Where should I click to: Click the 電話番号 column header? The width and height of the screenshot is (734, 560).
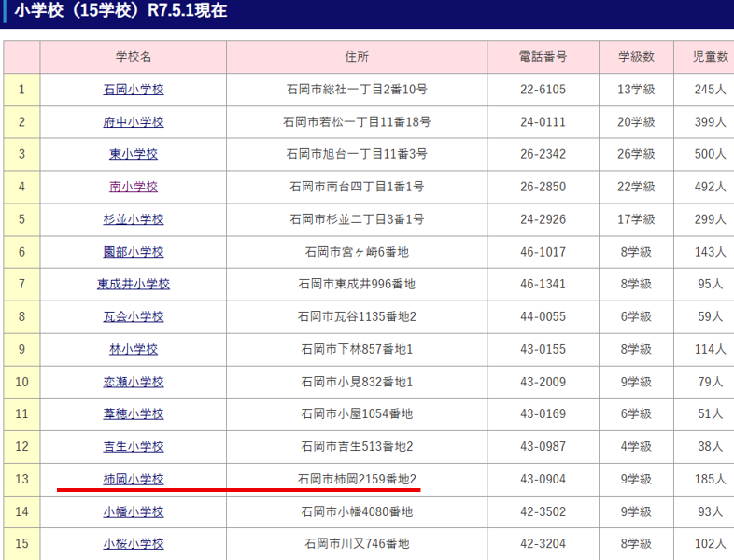pos(543,57)
